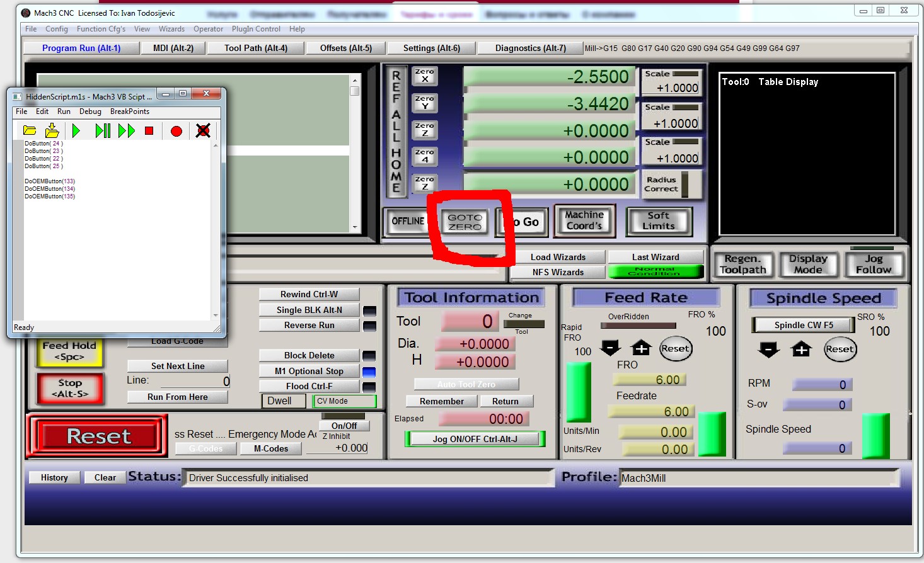Increase feed rate override with the plus arrow
Viewport: 924px width, 563px height.
point(641,348)
